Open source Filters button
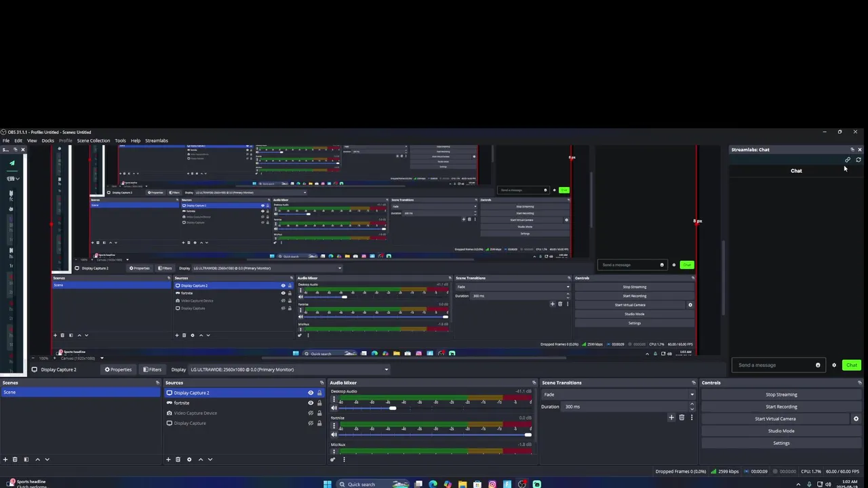868x488 pixels. point(152,369)
